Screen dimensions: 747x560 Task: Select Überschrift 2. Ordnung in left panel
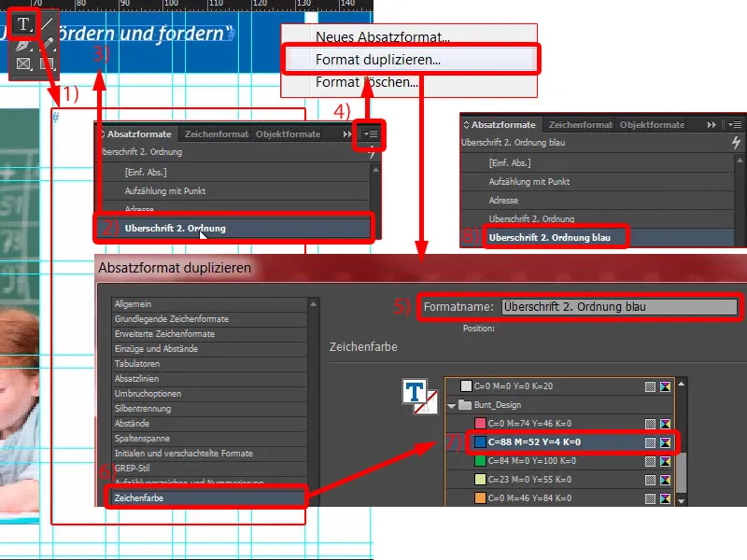point(233,228)
